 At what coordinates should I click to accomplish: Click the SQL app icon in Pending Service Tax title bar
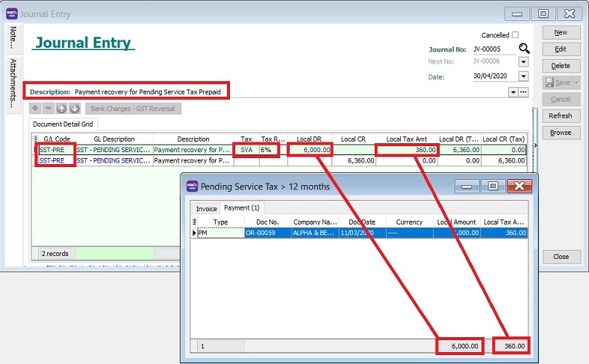click(x=193, y=186)
